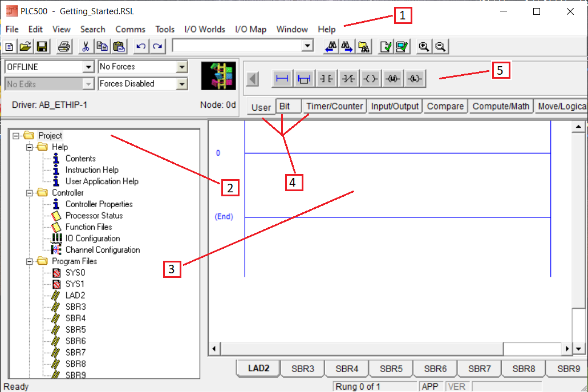Viewport: 588px width, 392px height.
Task: Click the ladder view scroll up arrow
Action: click(578, 127)
